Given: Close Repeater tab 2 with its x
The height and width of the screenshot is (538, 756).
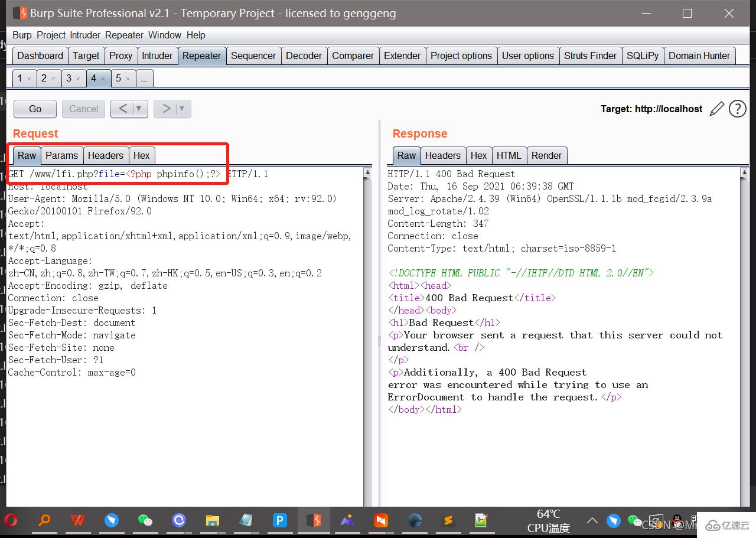Looking at the screenshot, I should (53, 79).
